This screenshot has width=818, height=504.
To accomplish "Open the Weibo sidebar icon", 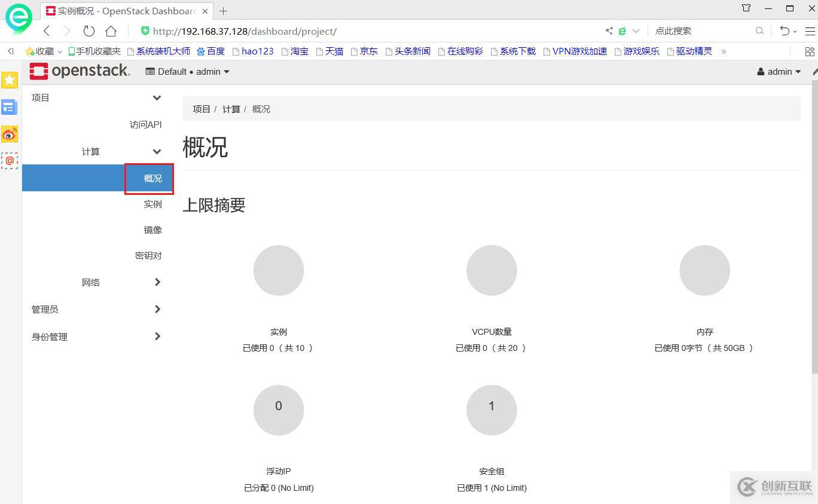I will (10, 134).
